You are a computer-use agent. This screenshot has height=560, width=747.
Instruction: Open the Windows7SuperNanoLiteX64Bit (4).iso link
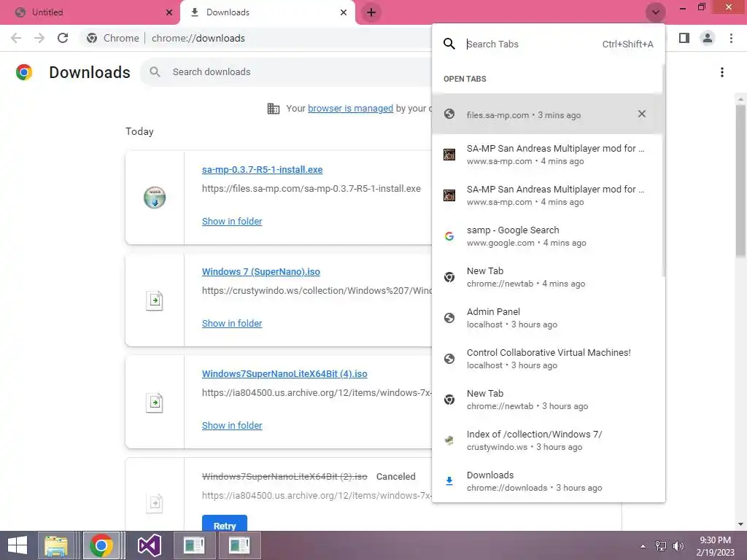click(x=285, y=374)
